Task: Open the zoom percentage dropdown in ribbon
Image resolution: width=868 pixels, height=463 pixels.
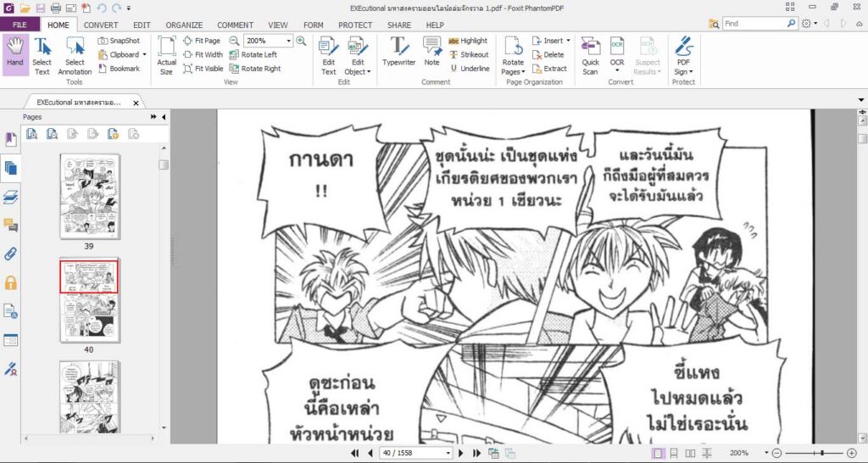Action: [x=288, y=41]
